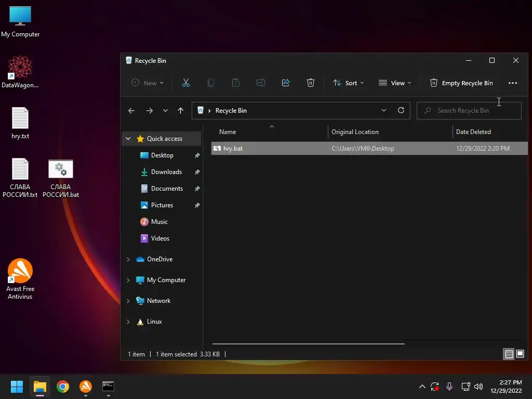
Task: Select My Computer desktop icon
Action: point(20,22)
